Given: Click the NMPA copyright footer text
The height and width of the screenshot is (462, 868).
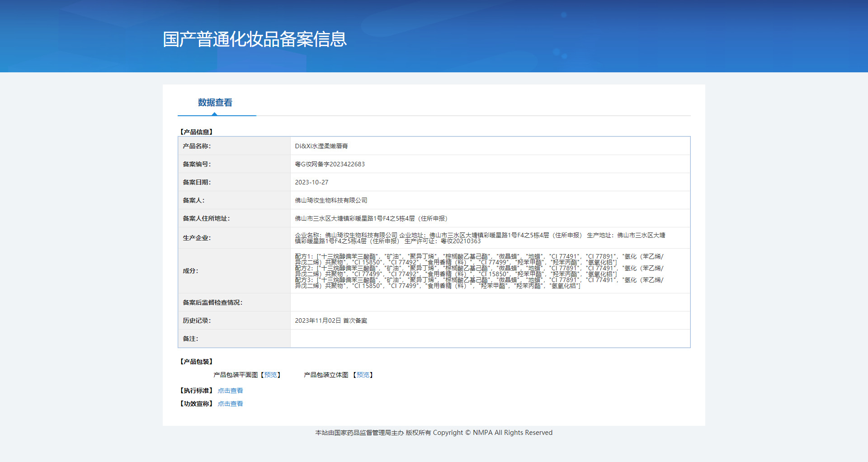Looking at the screenshot, I should [x=434, y=433].
